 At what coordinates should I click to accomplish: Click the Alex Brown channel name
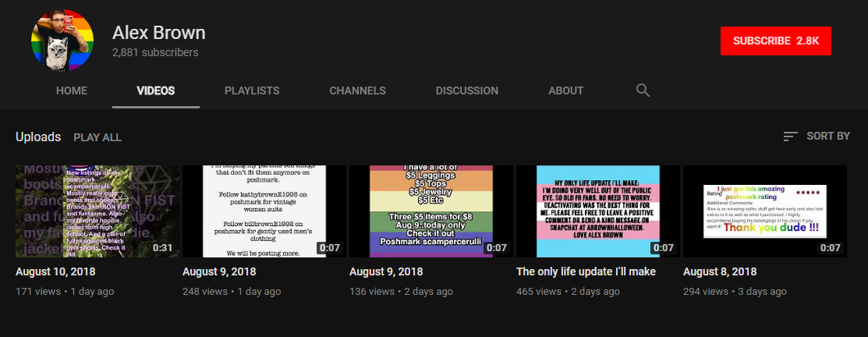tap(159, 33)
